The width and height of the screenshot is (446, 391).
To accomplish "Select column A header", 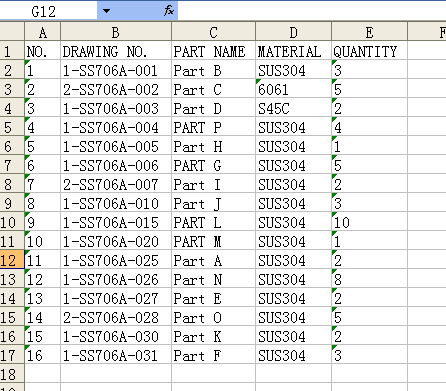I will click(x=43, y=32).
